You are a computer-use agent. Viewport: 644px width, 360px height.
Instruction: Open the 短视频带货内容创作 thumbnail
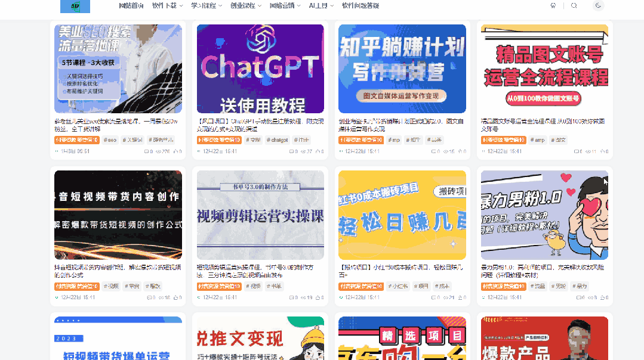tap(118, 215)
